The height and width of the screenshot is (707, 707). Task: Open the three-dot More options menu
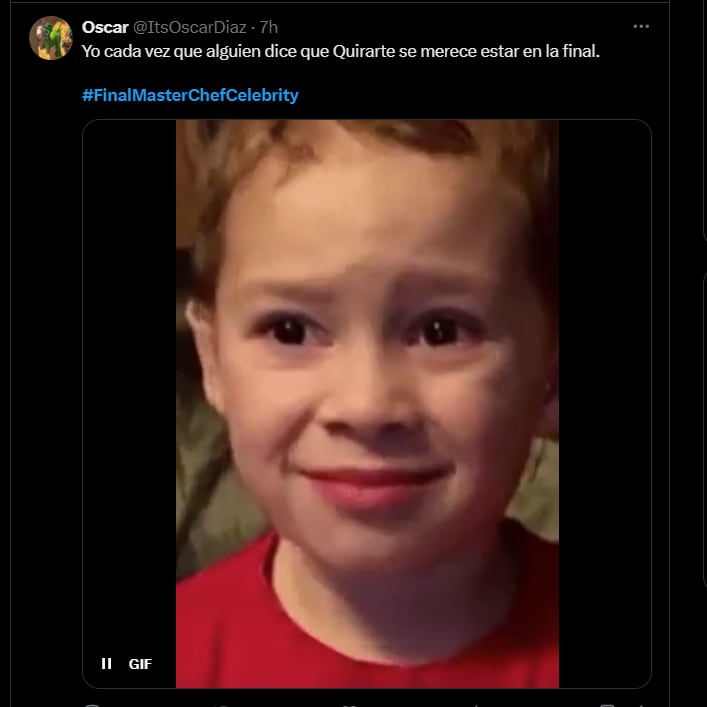[641, 27]
